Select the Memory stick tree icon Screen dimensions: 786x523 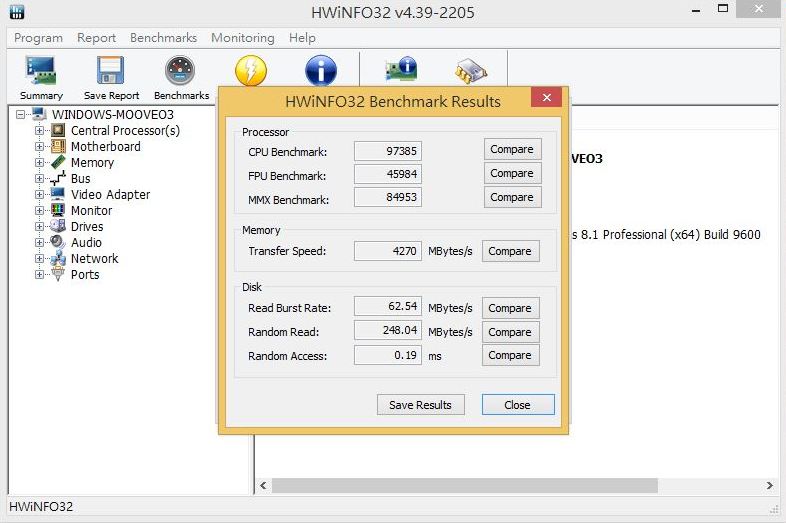[58, 162]
